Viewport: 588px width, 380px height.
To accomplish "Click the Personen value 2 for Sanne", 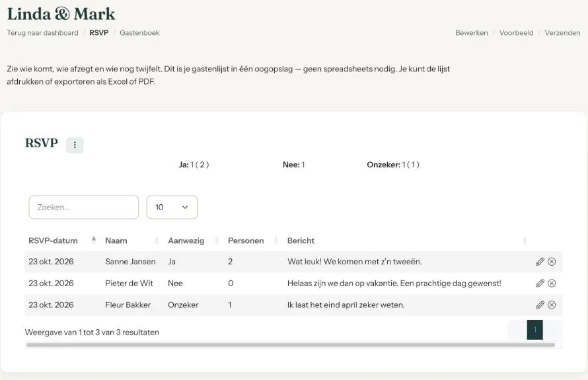I will [x=231, y=262].
